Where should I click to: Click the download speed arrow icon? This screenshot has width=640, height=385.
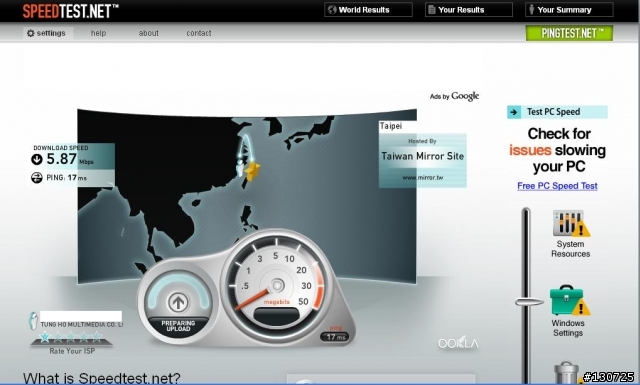[x=37, y=159]
